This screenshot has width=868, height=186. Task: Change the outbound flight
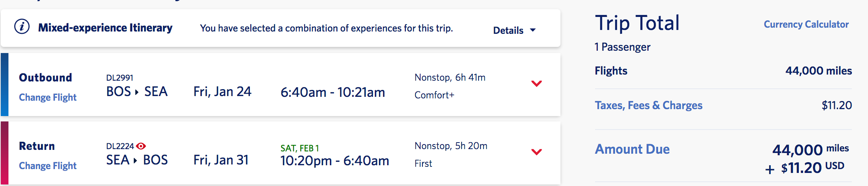pos(48,97)
